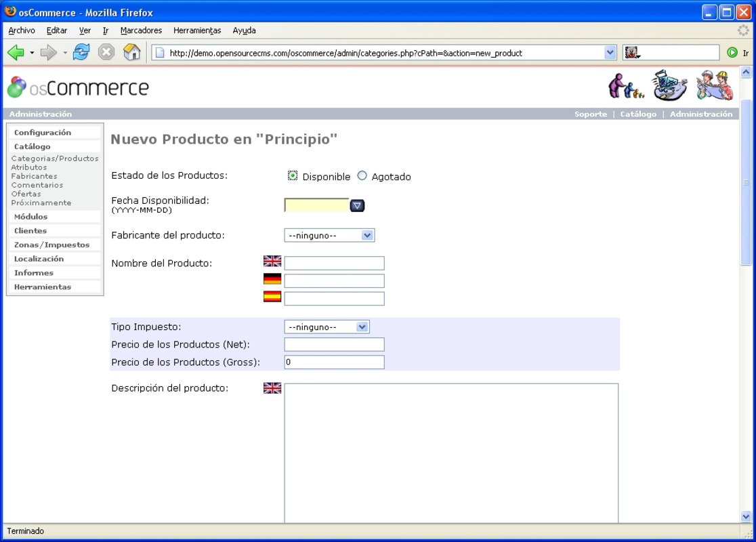This screenshot has height=542, width=756.
Task: Open the Fabricantes link
Action: (35, 176)
